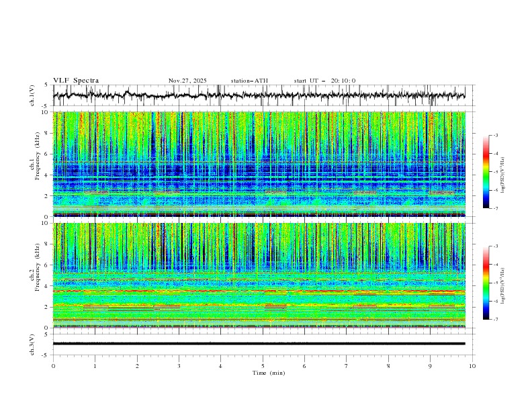Click the ch.2 color bar "log(PSD)(V²/Hz)" label
Screen dimensions: 532x411
(x=503, y=285)
